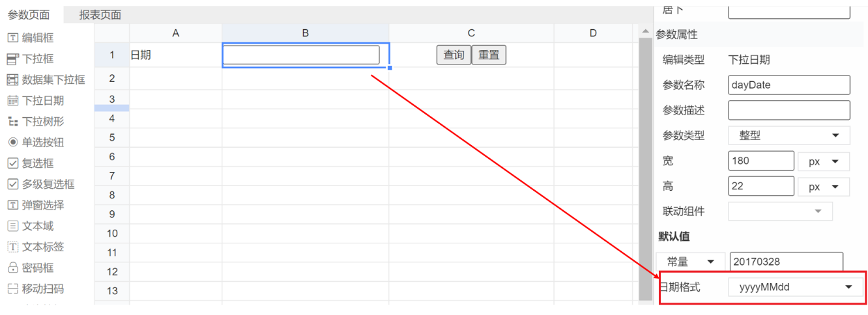Switch to the 报表页面 tab
Viewport: 868px width, 315px height.
point(100,15)
